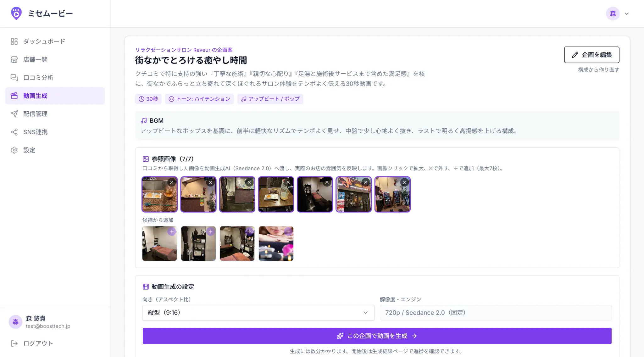Add the third candidate image with plus
The image size is (644, 357).
coord(249,231)
